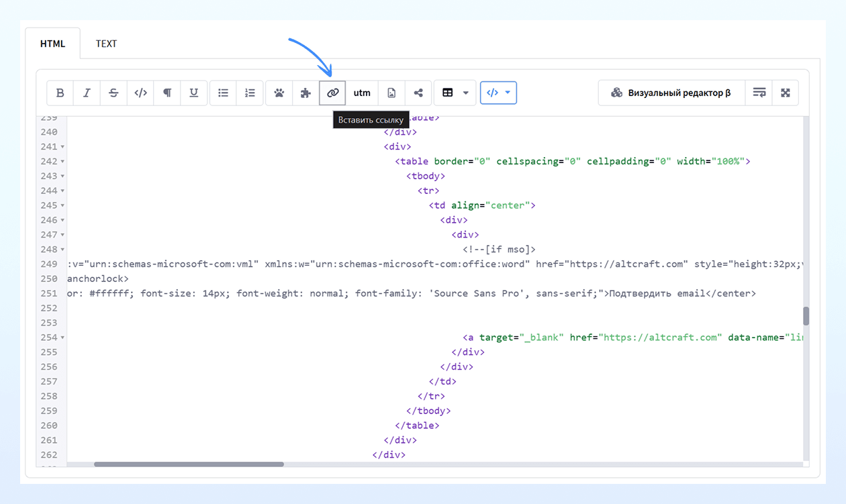The width and height of the screenshot is (846, 504).
Task: Open the table insert dropdown
Action: coord(455,93)
